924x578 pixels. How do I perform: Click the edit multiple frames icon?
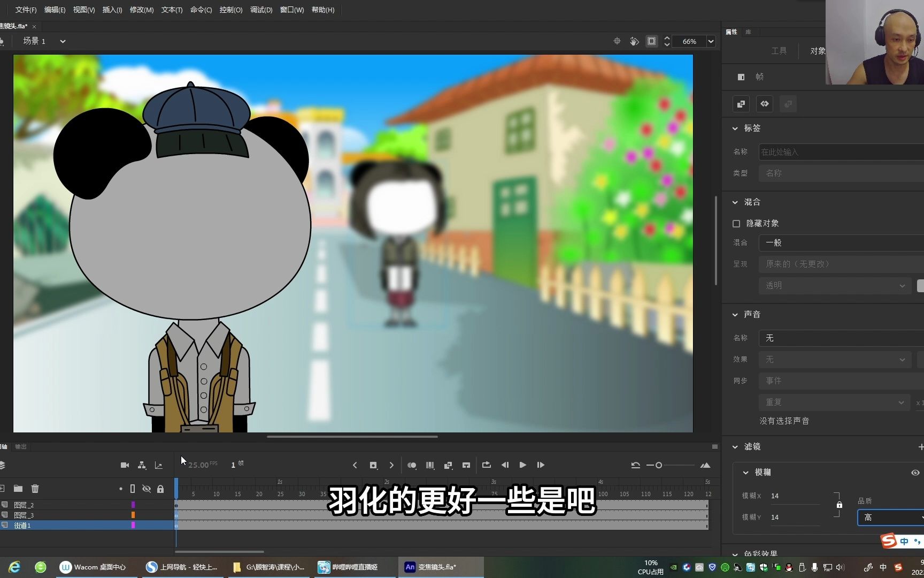[x=430, y=465]
